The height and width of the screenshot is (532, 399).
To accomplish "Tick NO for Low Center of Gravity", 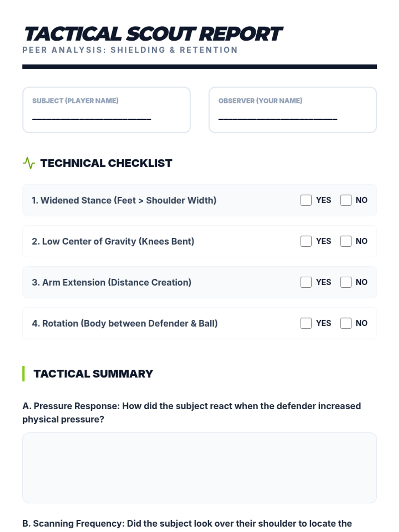I will [346, 241].
